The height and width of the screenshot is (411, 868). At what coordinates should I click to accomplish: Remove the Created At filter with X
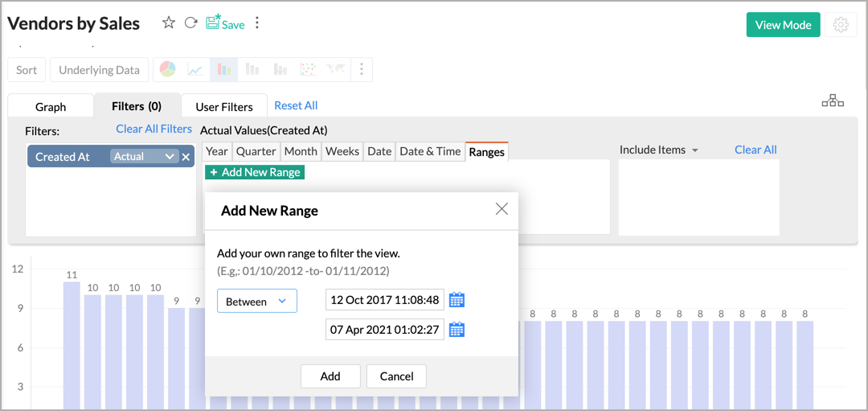coord(186,157)
